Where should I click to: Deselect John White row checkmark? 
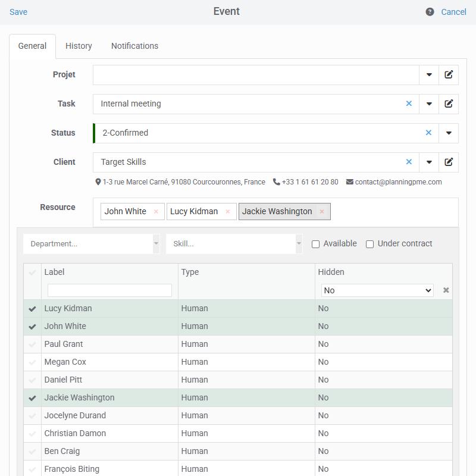click(x=32, y=327)
